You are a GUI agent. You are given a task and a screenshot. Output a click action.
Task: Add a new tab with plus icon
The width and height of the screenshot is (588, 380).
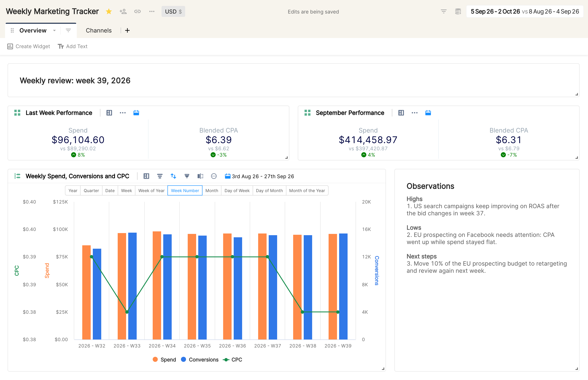coord(127,30)
